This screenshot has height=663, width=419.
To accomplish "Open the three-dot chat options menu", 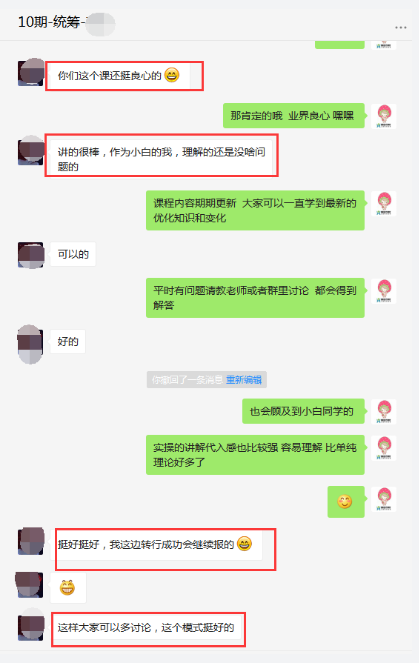I will 400,27.
